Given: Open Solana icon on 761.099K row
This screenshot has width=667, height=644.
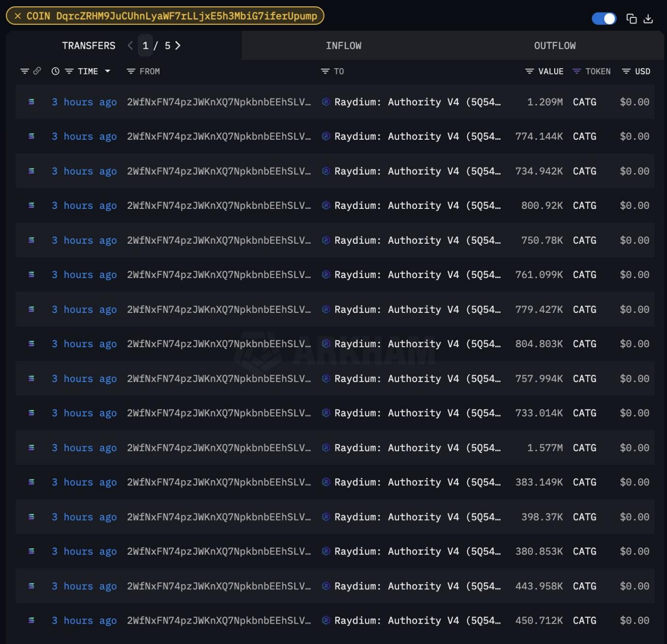Looking at the screenshot, I should [x=31, y=275].
